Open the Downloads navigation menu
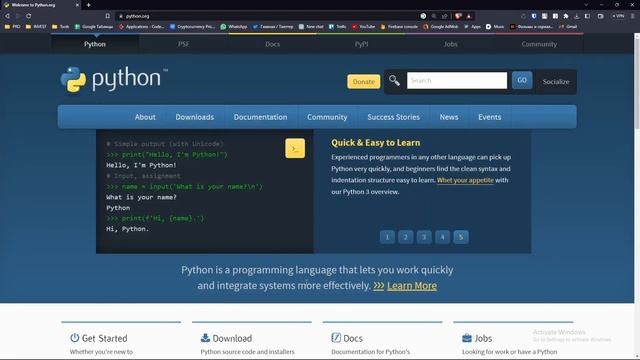Viewport: 640px width, 360px height. point(195,117)
